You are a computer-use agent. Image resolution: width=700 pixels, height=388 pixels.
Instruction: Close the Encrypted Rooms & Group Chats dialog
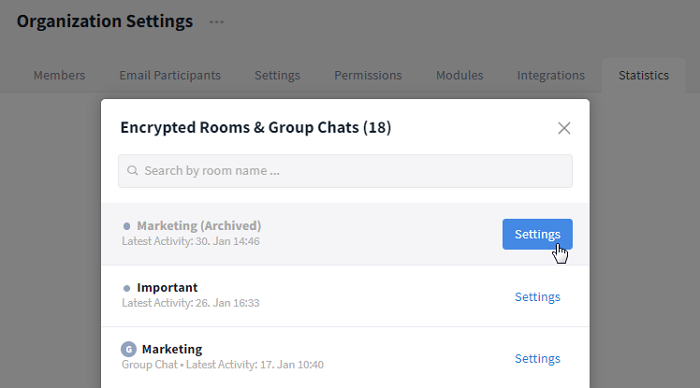tap(564, 128)
